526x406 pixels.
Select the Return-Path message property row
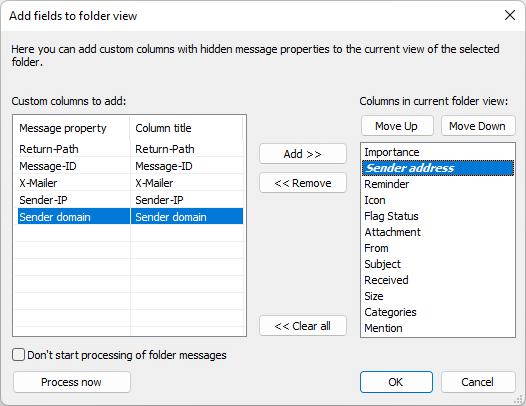130,149
